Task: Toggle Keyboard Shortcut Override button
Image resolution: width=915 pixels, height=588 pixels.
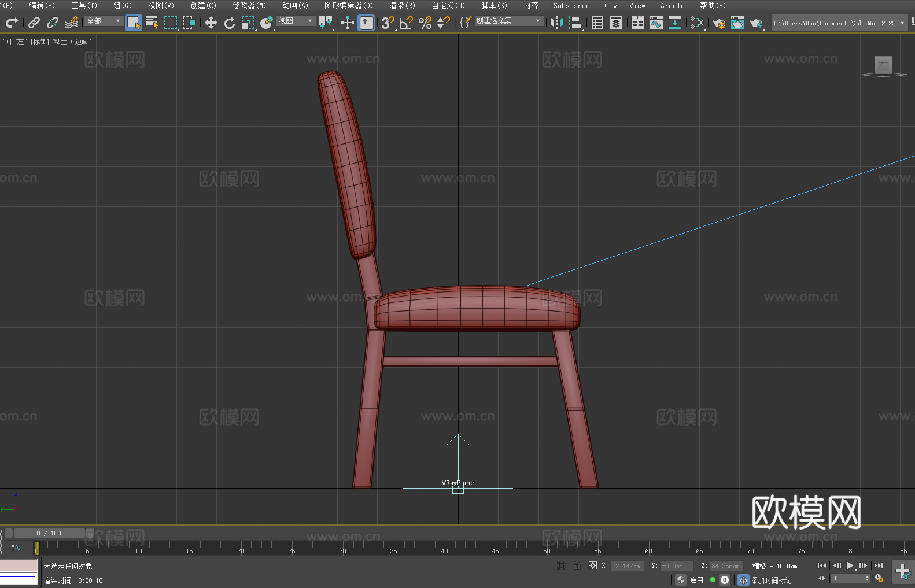Action: pos(366,23)
